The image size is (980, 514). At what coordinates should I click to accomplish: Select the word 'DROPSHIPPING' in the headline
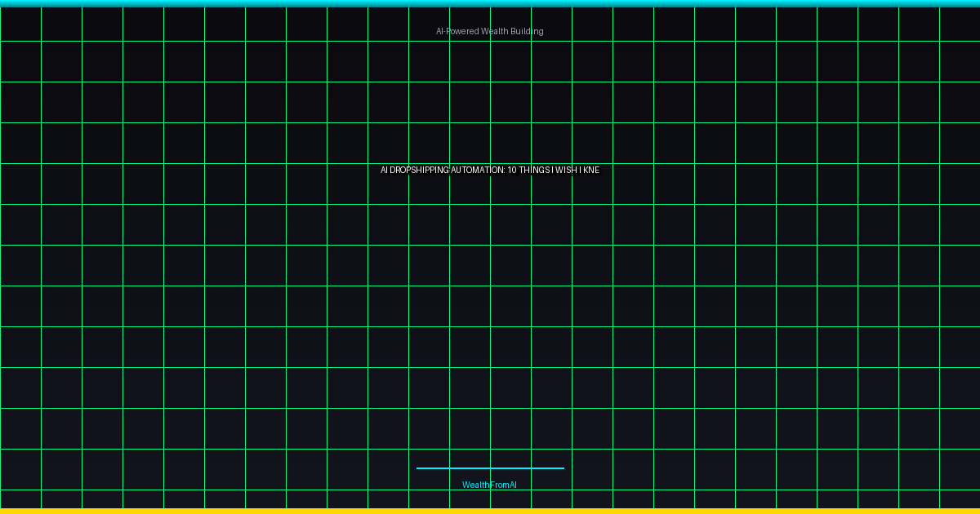point(419,170)
